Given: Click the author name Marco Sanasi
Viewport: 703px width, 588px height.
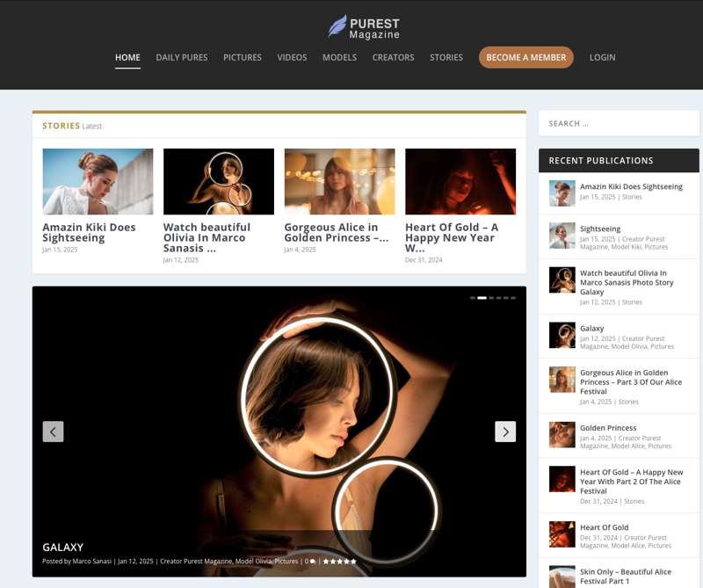Looking at the screenshot, I should [92, 561].
